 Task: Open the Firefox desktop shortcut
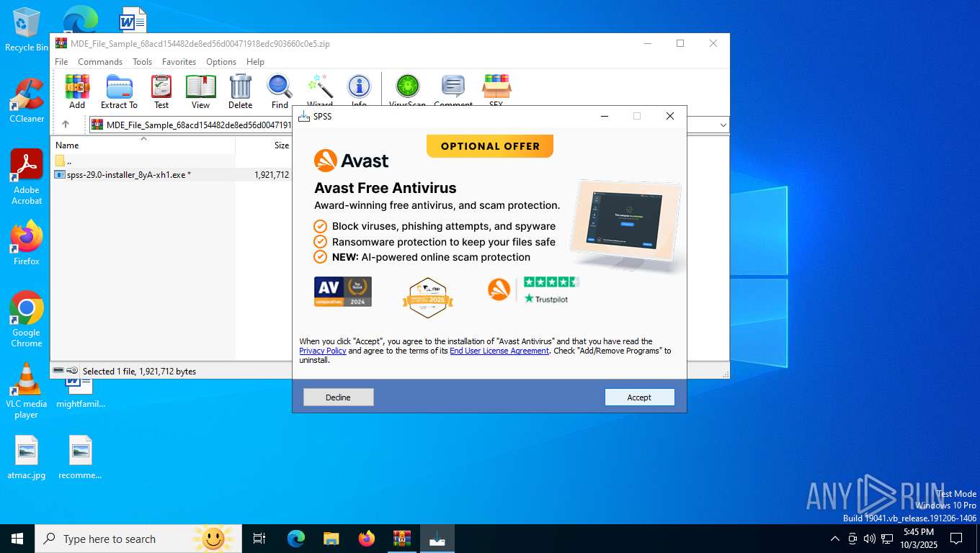(x=27, y=243)
